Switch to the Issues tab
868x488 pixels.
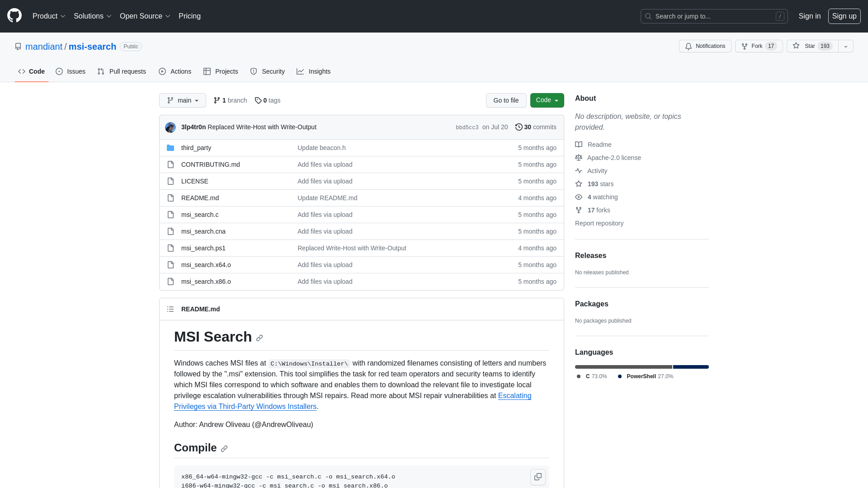click(x=71, y=71)
